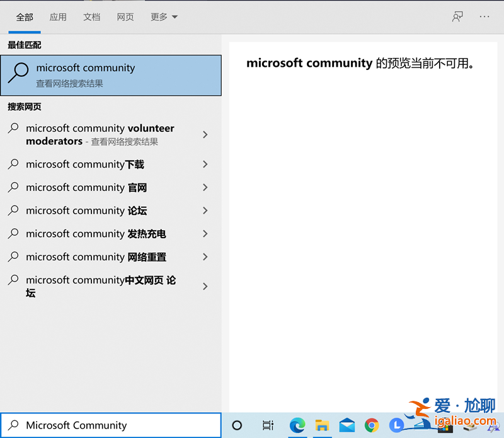The image size is (504, 438).
Task: Switch to the 文档 tab
Action: (91, 17)
